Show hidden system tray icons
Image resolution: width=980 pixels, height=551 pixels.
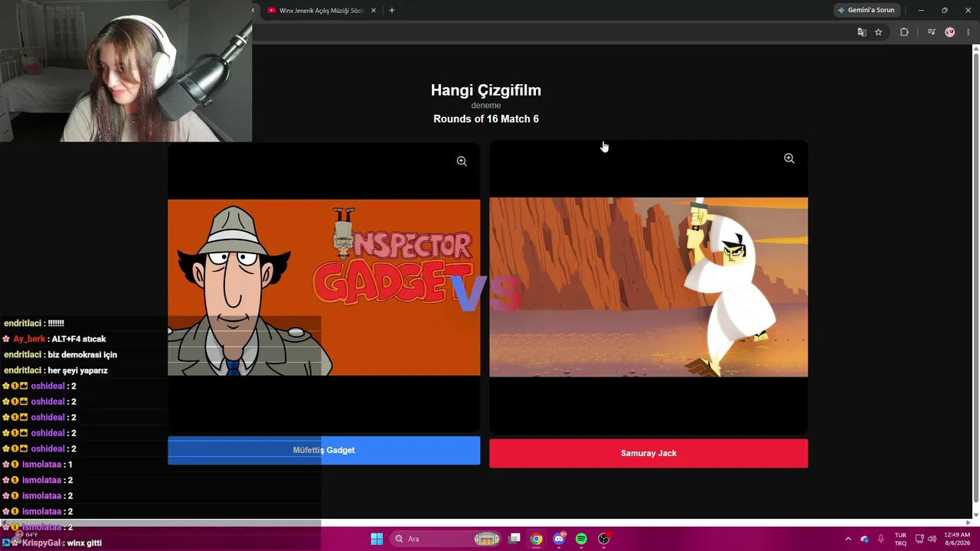click(x=848, y=539)
